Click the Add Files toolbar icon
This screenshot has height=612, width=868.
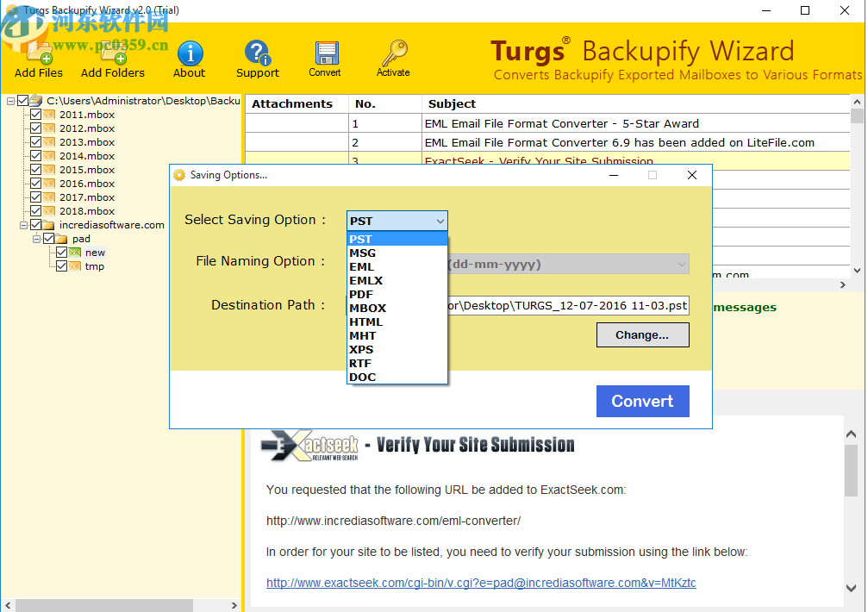tap(39, 53)
